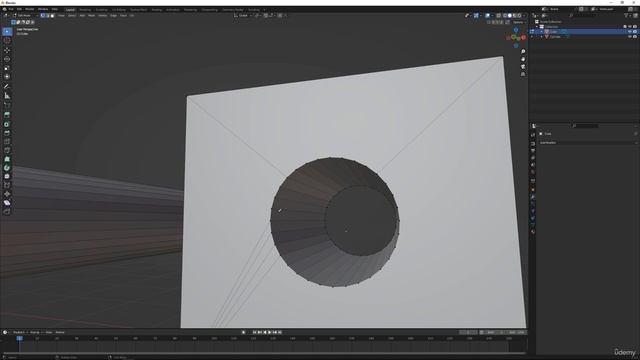This screenshot has height=360, width=640.
Task: Click the current frame number field
Action: click(x=469, y=332)
